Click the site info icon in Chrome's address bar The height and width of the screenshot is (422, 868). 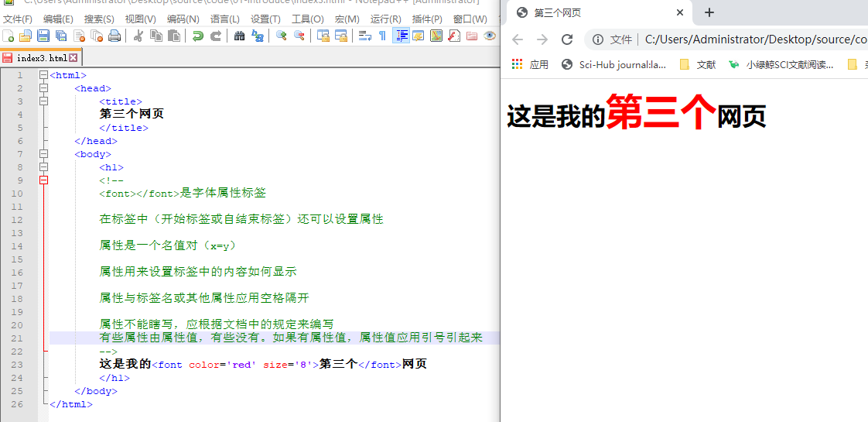point(598,39)
